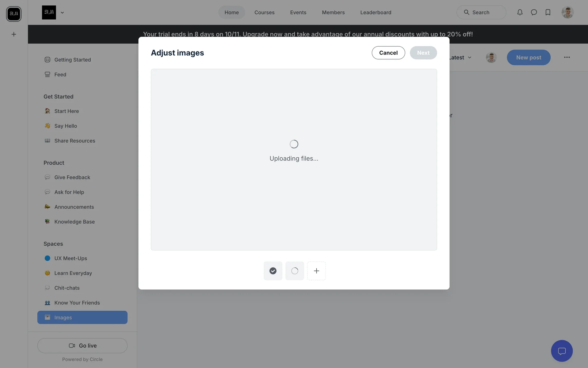Open the notifications bell icon
Screen dimensions: 588x368
(520, 12)
